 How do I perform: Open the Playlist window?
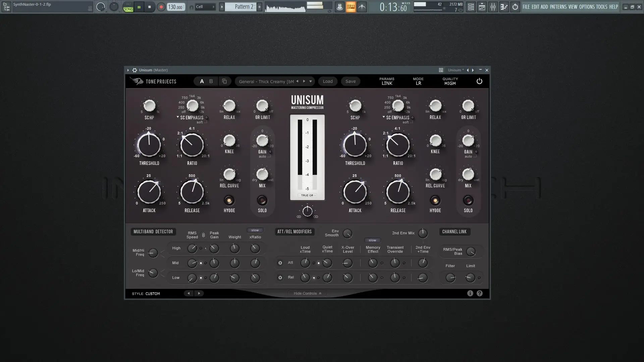point(482,7)
